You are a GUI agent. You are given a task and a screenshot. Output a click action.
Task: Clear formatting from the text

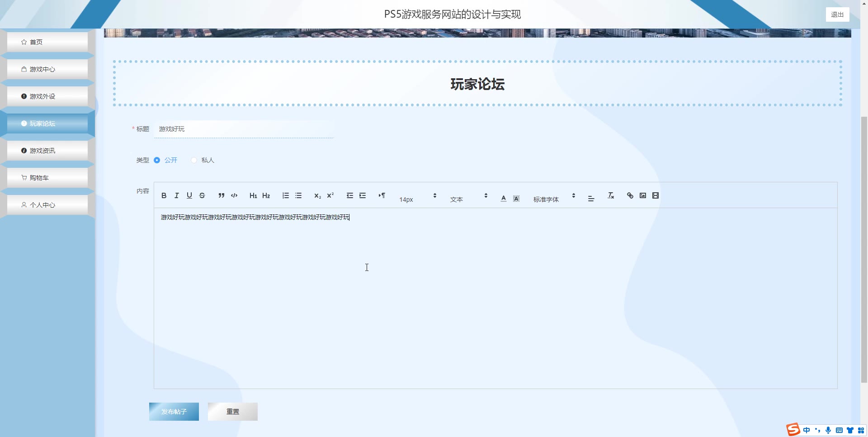pyautogui.click(x=611, y=195)
